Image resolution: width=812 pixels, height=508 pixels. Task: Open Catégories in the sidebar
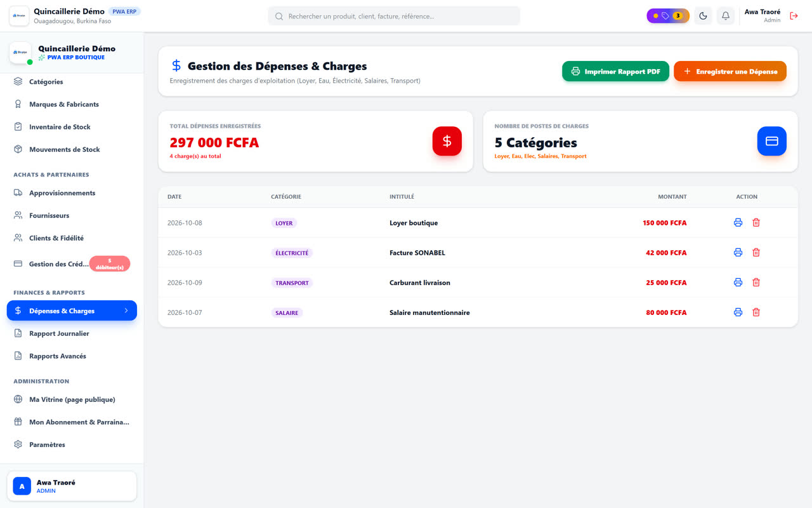click(x=72, y=82)
